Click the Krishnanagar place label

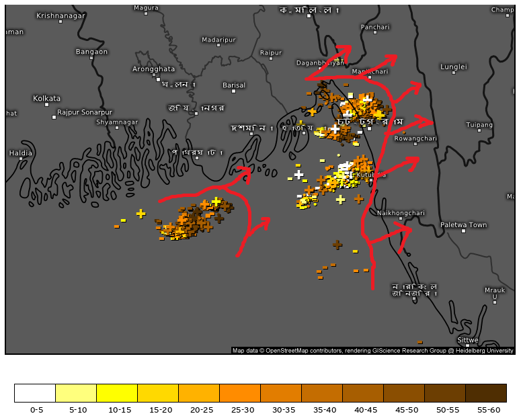[60, 15]
